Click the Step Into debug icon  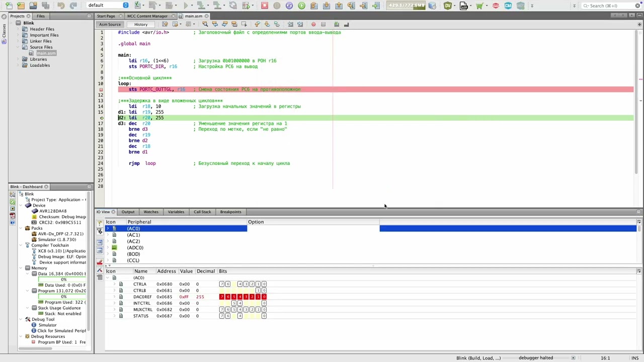click(x=326, y=6)
